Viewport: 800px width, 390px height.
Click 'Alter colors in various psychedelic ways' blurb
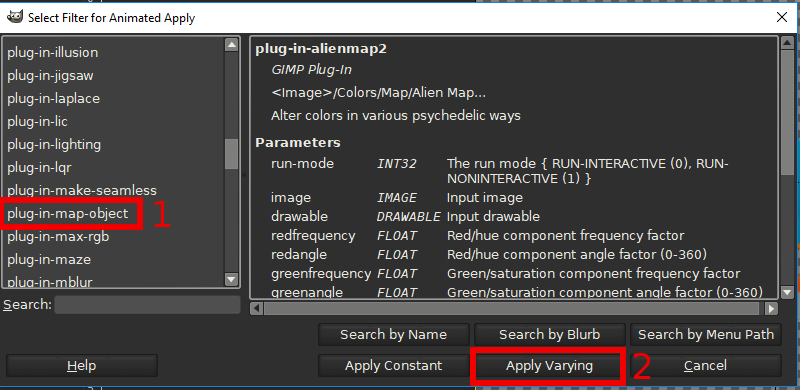click(395, 116)
